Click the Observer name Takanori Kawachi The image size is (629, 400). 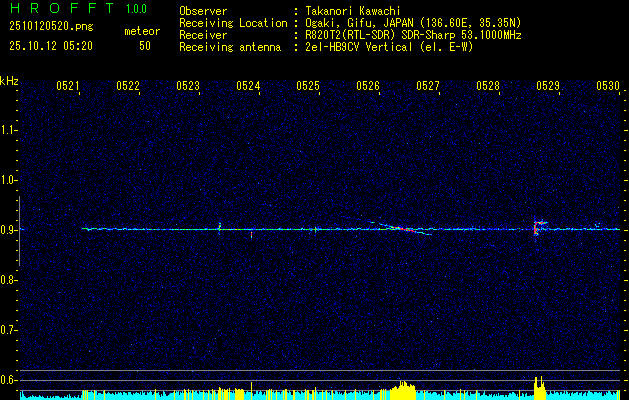[353, 11]
